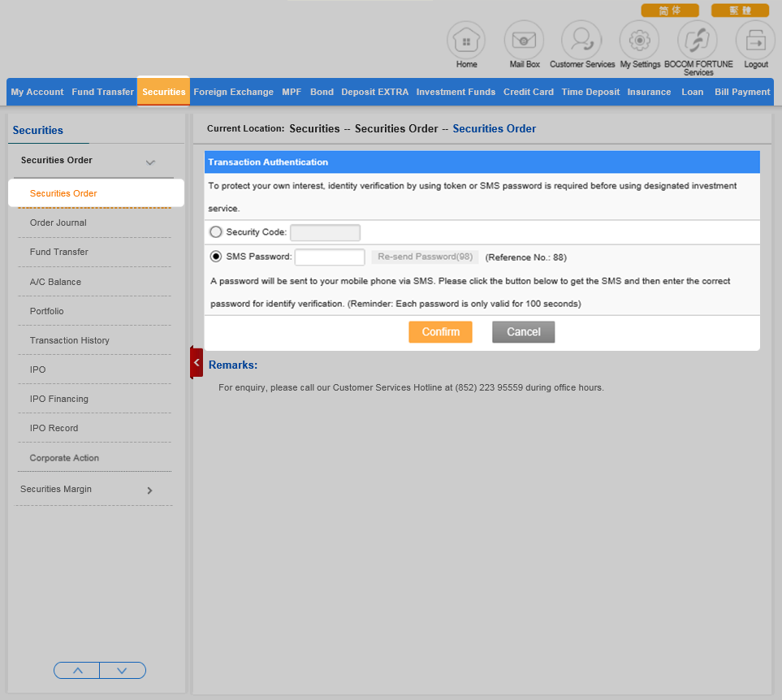Focus the SMS Password input field
The height and width of the screenshot is (700, 782).
330,257
